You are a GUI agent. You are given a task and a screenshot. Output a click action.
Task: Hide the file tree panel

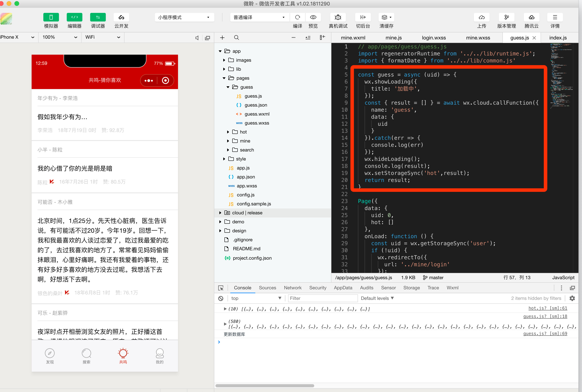pyautogui.click(x=322, y=37)
